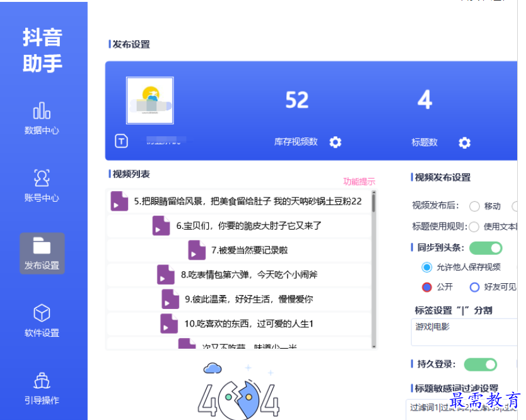Click the video file icon for item 7

pyautogui.click(x=197, y=250)
